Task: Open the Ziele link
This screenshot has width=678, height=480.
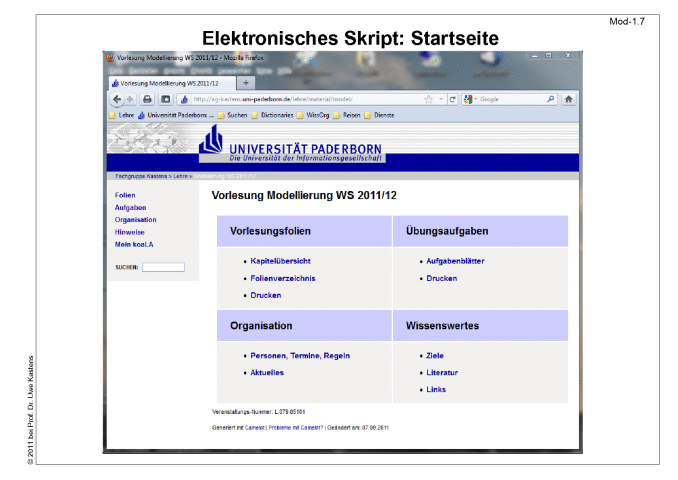Action: (x=435, y=356)
